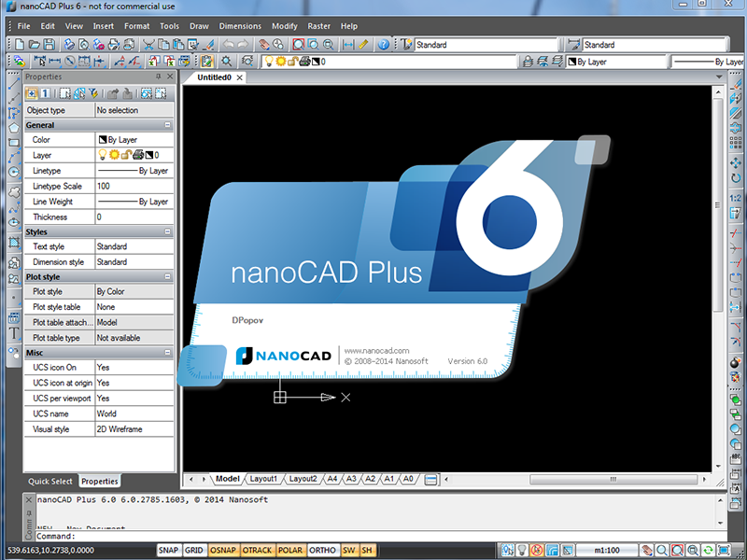Screen dimensions: 747x560
Task: Toggle GRID display in status bar
Action: (194, 551)
